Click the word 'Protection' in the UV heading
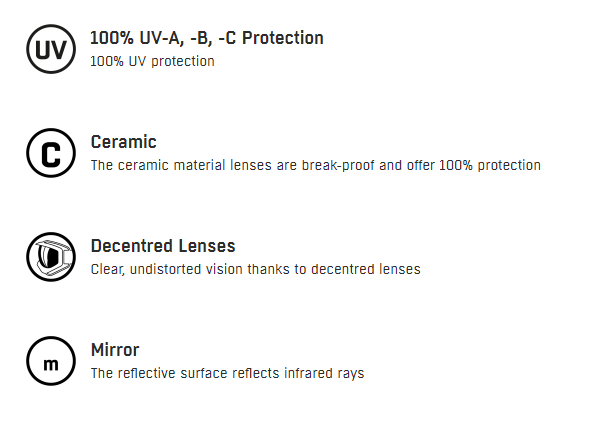611x431 pixels. point(283,38)
